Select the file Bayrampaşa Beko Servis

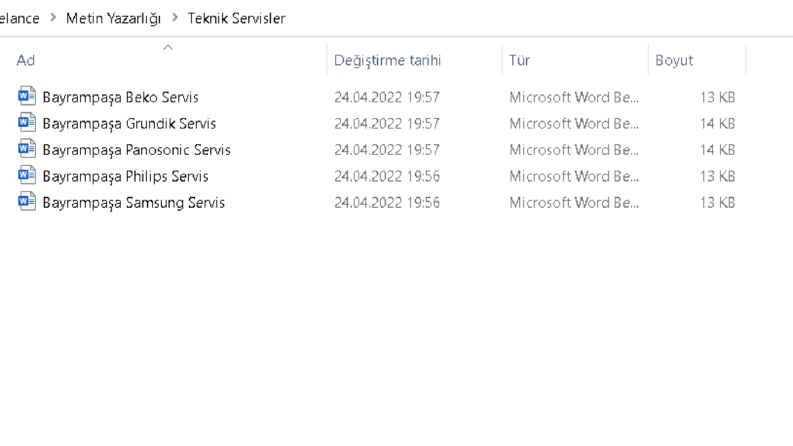(x=120, y=97)
